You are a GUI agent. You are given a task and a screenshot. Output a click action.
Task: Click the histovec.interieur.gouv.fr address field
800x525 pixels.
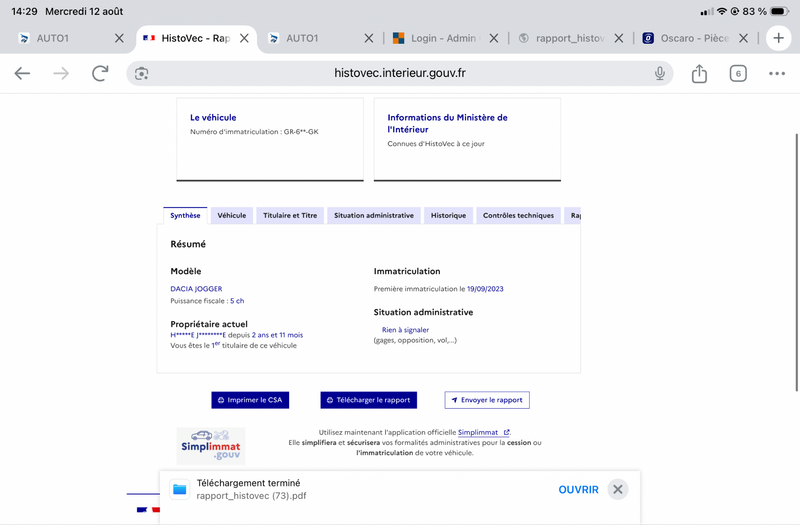click(x=399, y=73)
